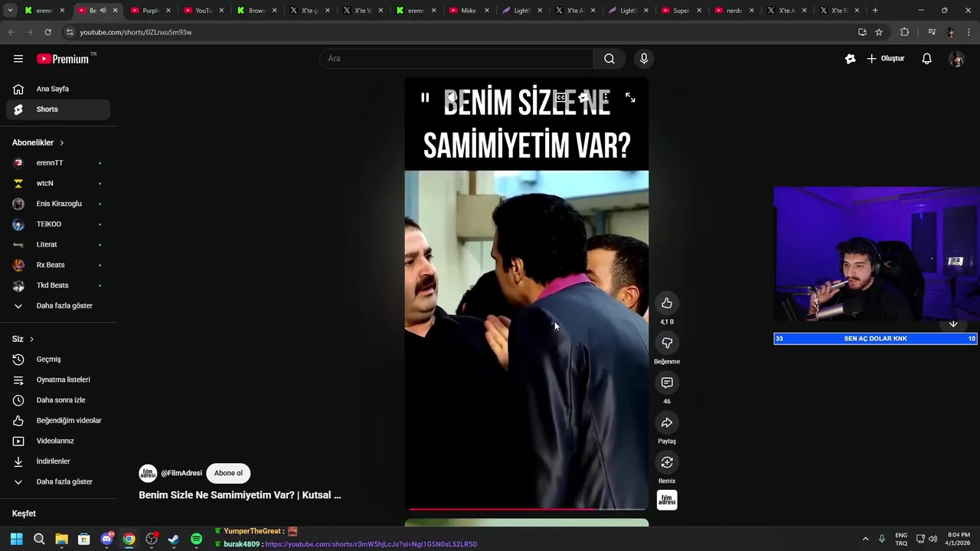Pause the Short video
The height and width of the screenshot is (551, 980).
coord(425,97)
